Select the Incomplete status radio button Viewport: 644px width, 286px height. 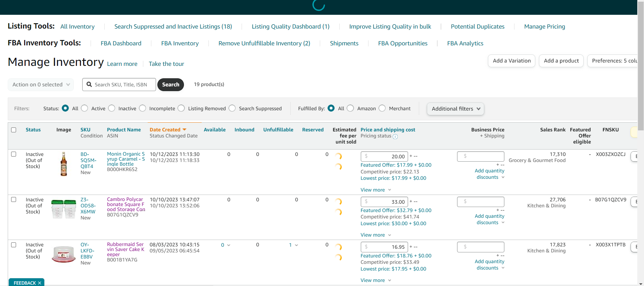(143, 108)
